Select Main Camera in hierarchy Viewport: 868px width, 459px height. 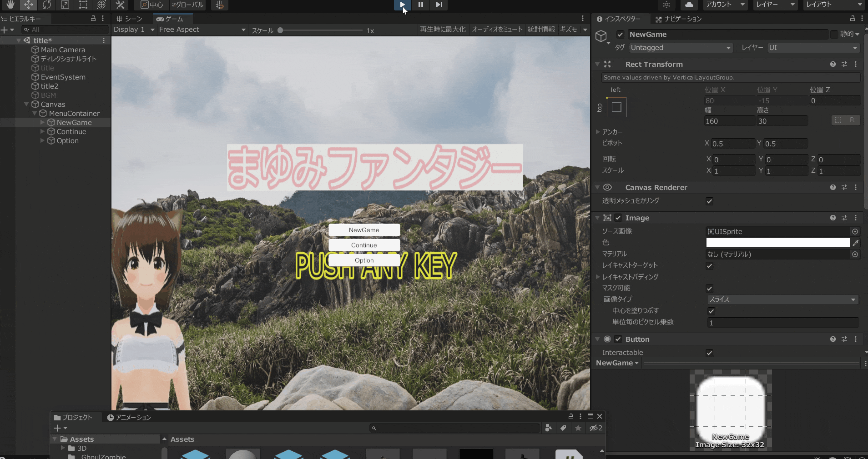click(x=63, y=50)
